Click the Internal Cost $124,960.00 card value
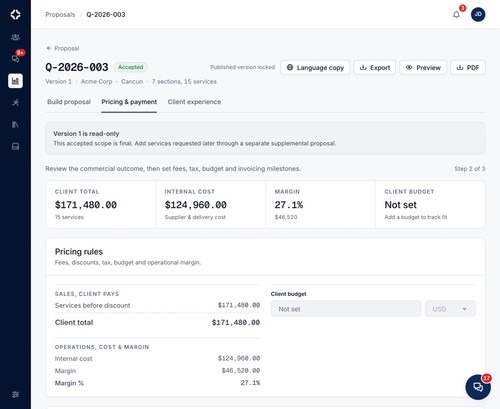 click(195, 205)
